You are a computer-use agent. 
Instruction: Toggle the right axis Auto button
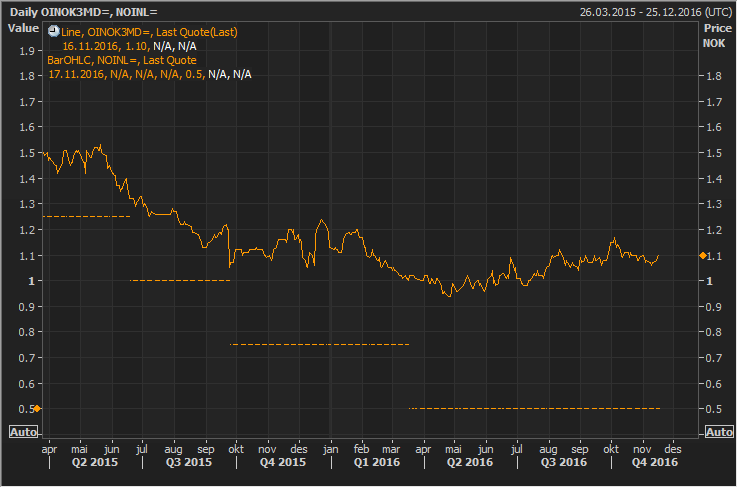tap(719, 432)
